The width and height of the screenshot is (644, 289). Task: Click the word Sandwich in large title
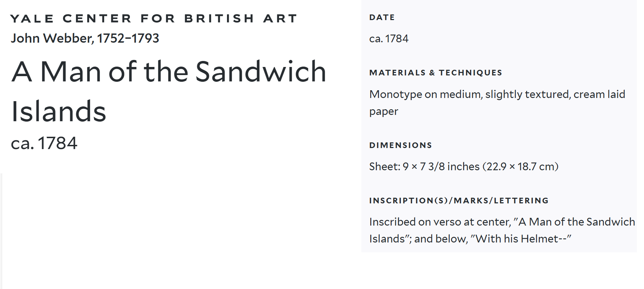coord(261,72)
